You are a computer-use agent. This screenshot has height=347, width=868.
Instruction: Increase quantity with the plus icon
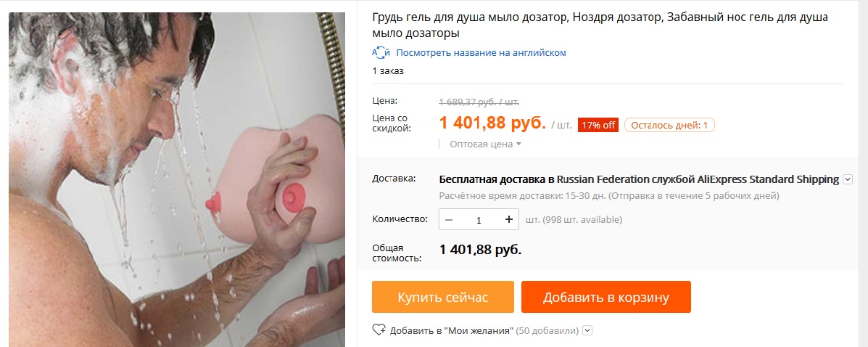pyautogui.click(x=509, y=219)
